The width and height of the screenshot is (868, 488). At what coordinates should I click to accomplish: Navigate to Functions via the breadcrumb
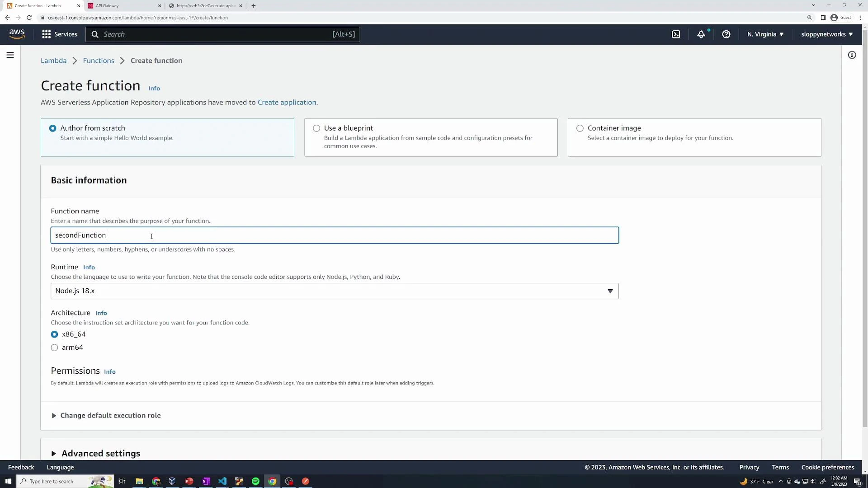(99, 60)
